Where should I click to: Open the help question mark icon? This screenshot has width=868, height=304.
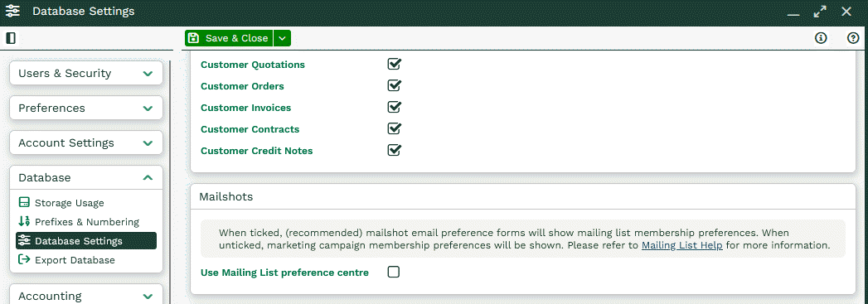[853, 38]
